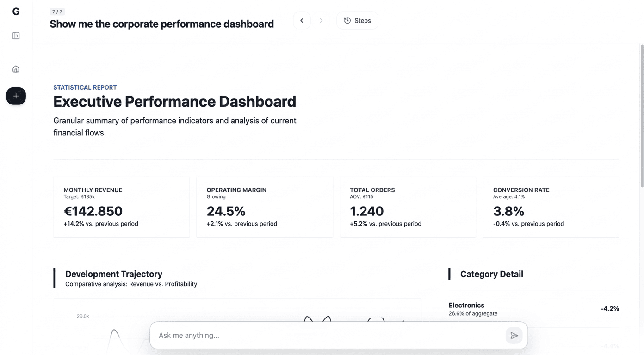Click the Conversion Rate card
644x355 pixels.
tap(551, 207)
